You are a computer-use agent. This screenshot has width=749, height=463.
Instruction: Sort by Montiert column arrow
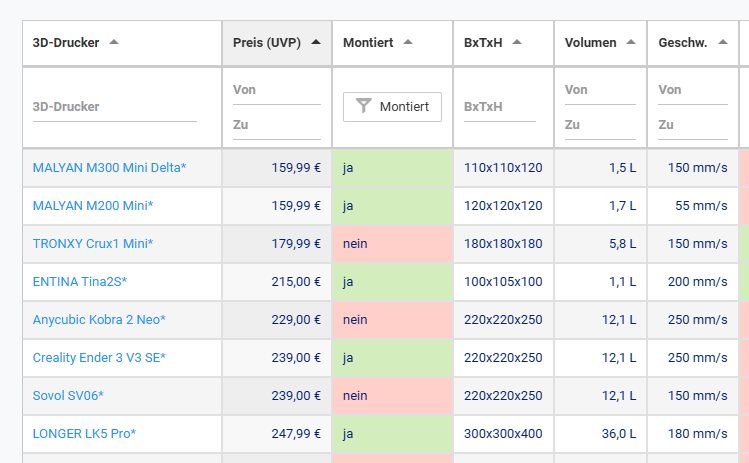point(407,42)
